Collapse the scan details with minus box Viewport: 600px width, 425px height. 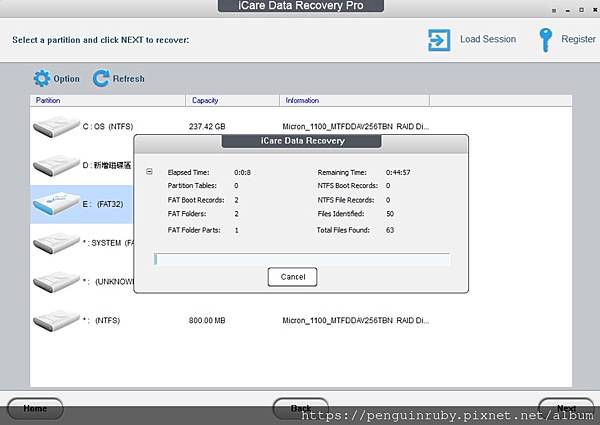[150, 172]
